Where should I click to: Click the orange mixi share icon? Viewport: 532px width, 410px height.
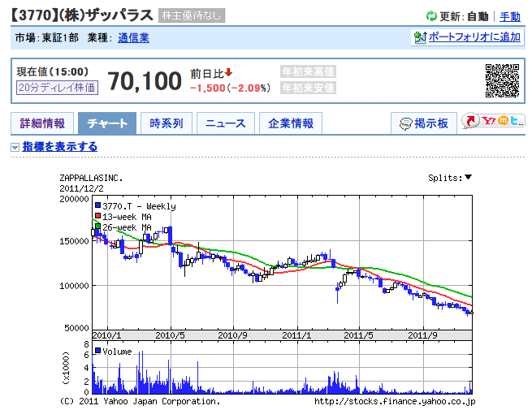click(503, 120)
